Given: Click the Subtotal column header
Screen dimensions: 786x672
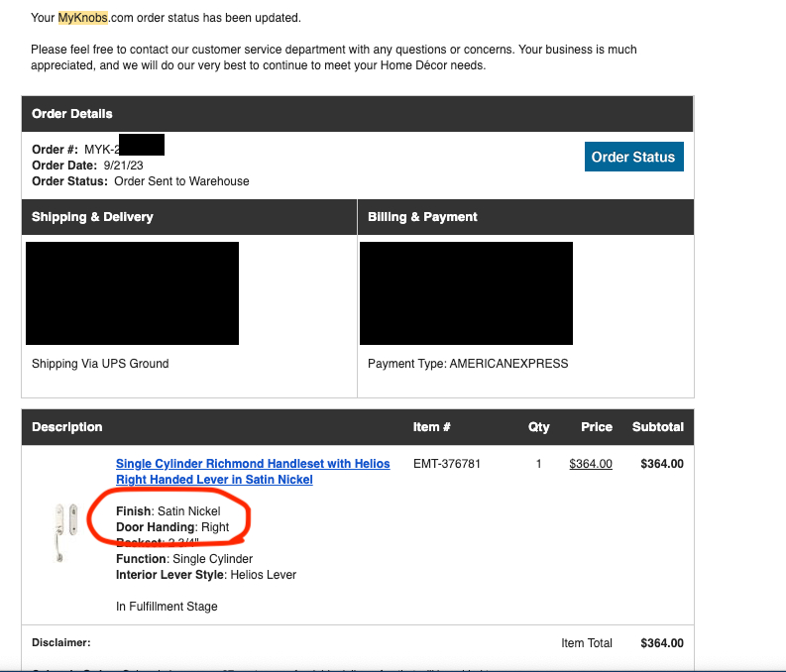Looking at the screenshot, I should click(658, 427).
